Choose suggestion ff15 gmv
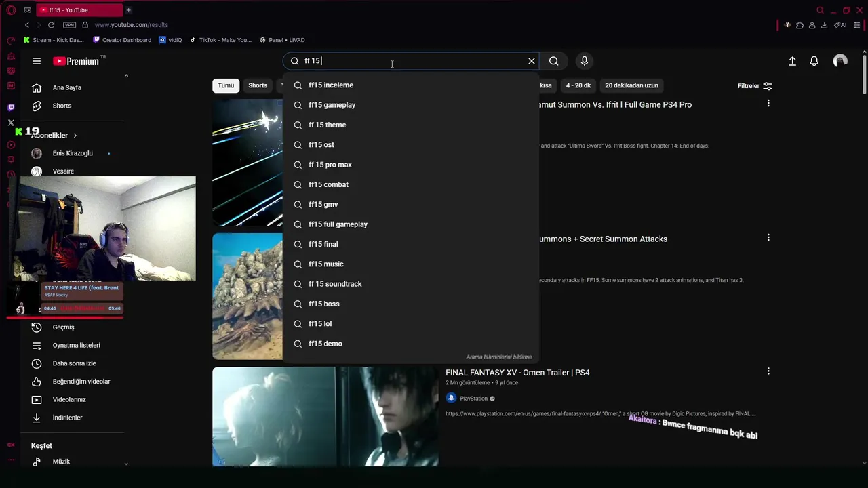Screen dimensions: 868x488 411,205
